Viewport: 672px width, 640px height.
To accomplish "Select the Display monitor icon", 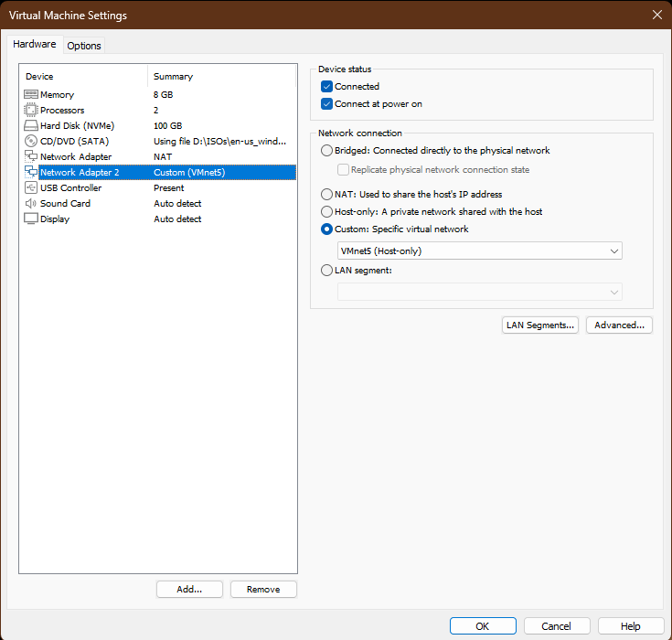I will [x=31, y=219].
